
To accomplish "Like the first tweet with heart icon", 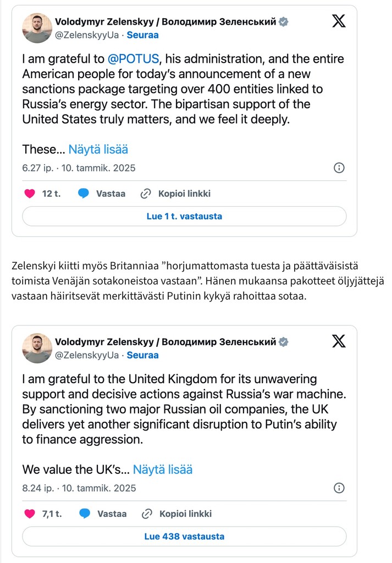I will click(x=30, y=194).
